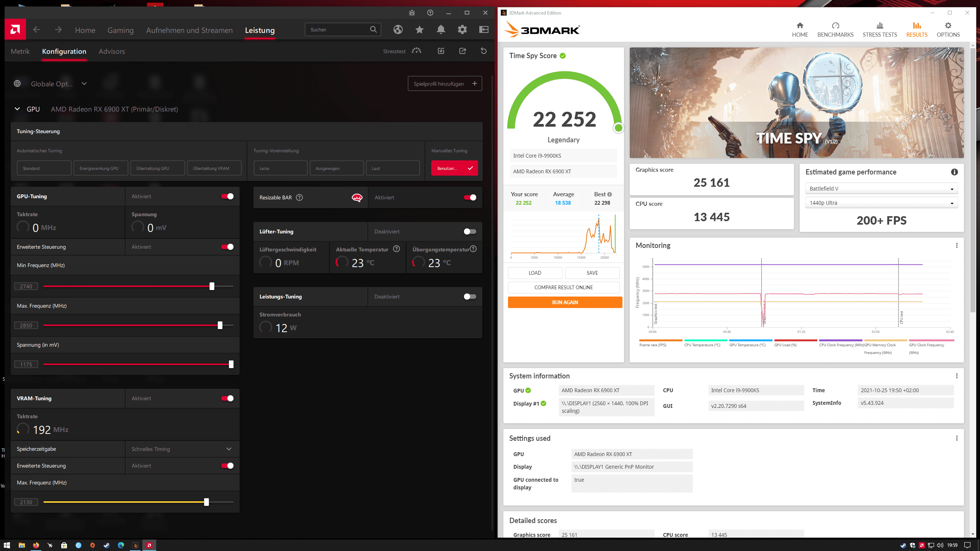
Task: Open the notifications bell icon
Action: click(x=441, y=29)
